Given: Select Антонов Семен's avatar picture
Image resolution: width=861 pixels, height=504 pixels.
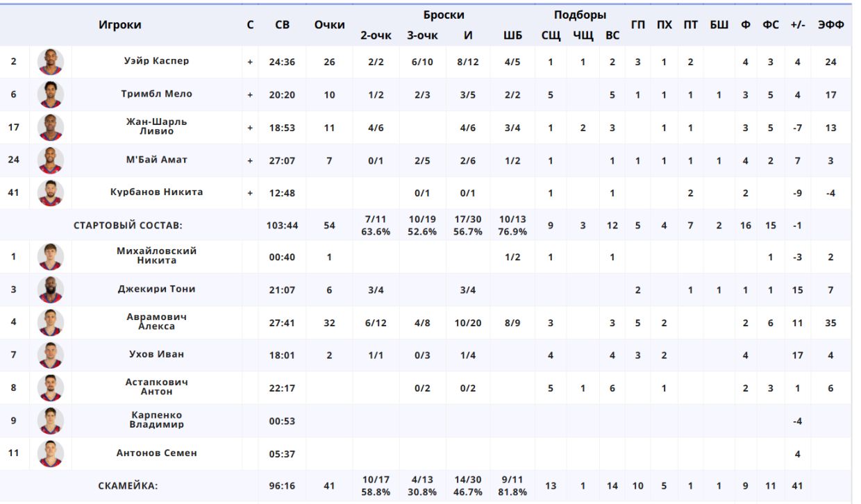Looking at the screenshot, I should (x=50, y=453).
